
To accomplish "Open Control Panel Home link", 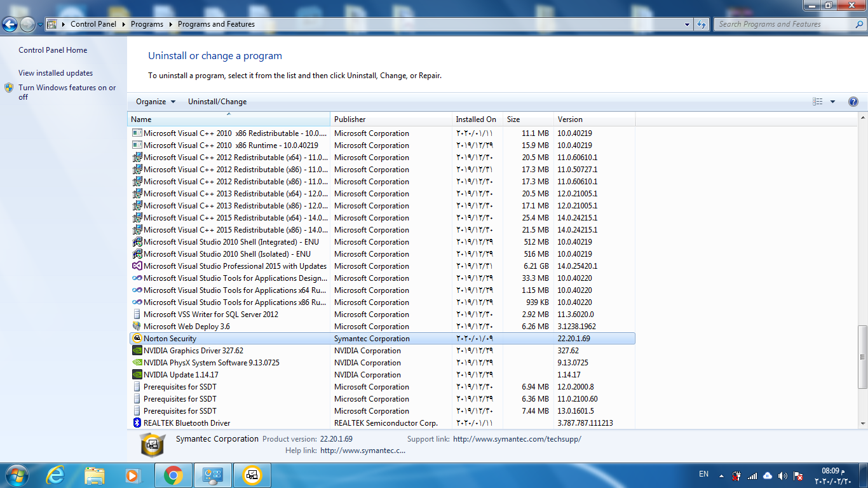I will coord(53,50).
